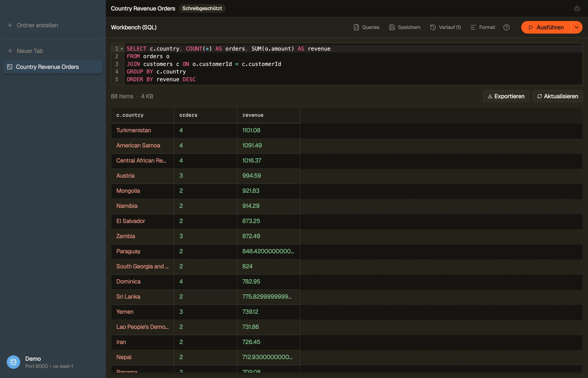
Task: Select the Paraguay cell
Action: click(143, 251)
